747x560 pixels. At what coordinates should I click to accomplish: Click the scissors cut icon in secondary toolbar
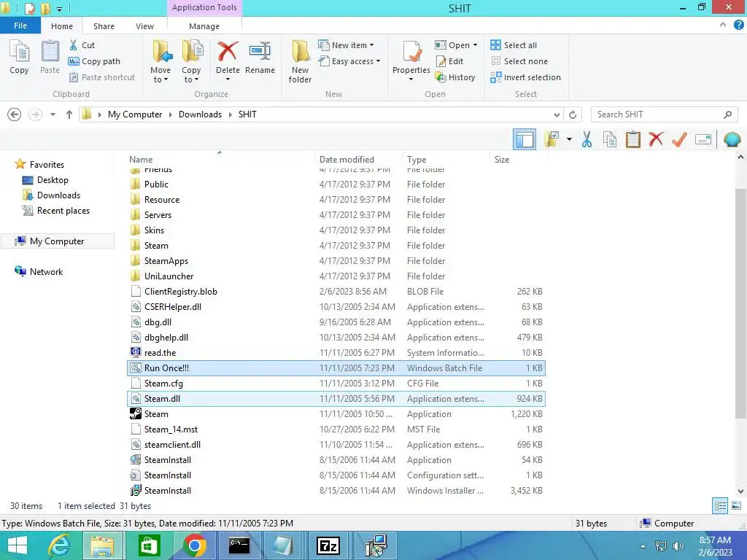pos(587,139)
